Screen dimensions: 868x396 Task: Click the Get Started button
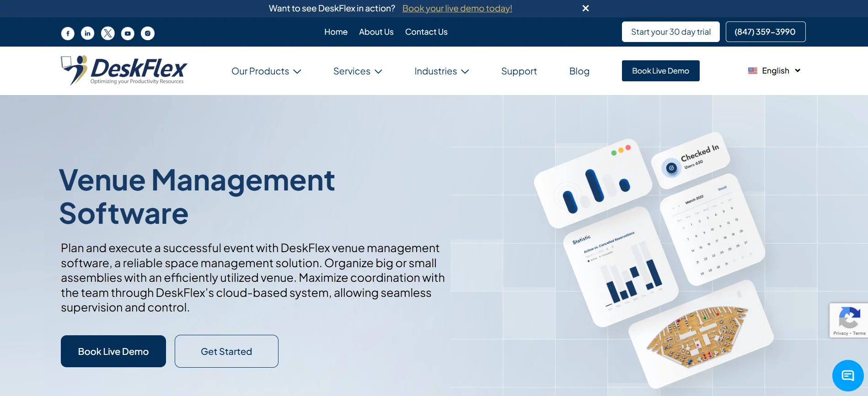[226, 351]
